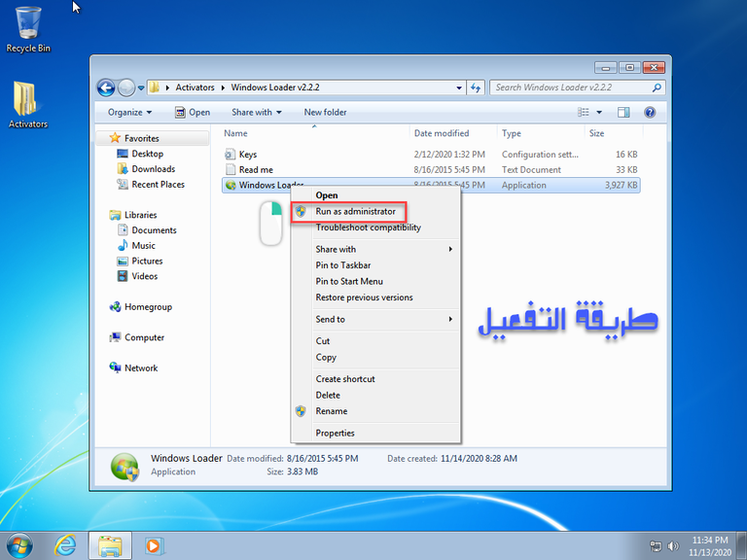Launch Internet Explorer from taskbar
Screen dimensions: 747x560
tap(65, 545)
